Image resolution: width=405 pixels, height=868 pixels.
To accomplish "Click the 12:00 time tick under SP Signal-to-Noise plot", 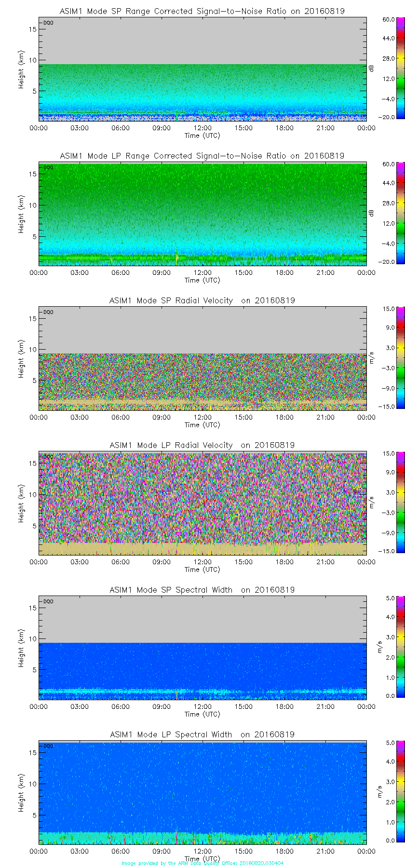I will (202, 128).
